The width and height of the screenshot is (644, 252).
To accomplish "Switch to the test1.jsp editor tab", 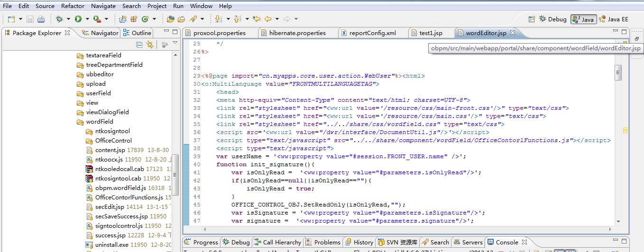I will pos(431,33).
